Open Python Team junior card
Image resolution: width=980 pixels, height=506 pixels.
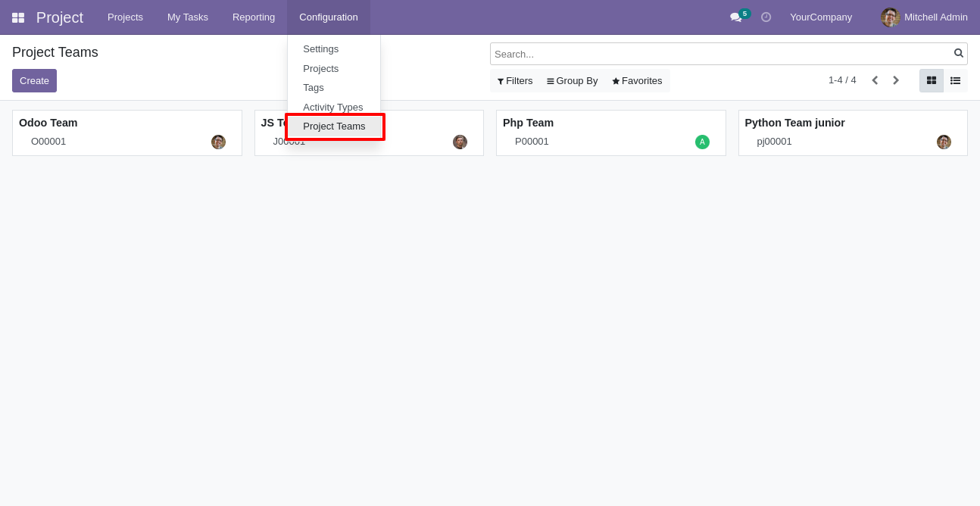pyautogui.click(x=853, y=133)
